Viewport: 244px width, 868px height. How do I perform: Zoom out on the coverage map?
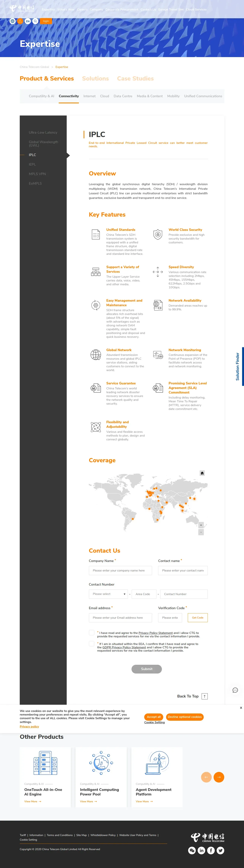pos(201,532)
